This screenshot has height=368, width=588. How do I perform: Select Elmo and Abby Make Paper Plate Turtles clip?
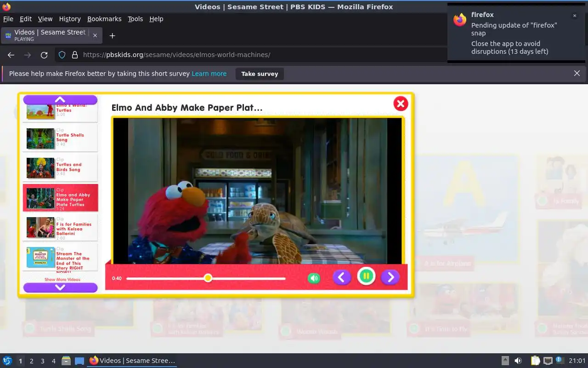(60, 198)
